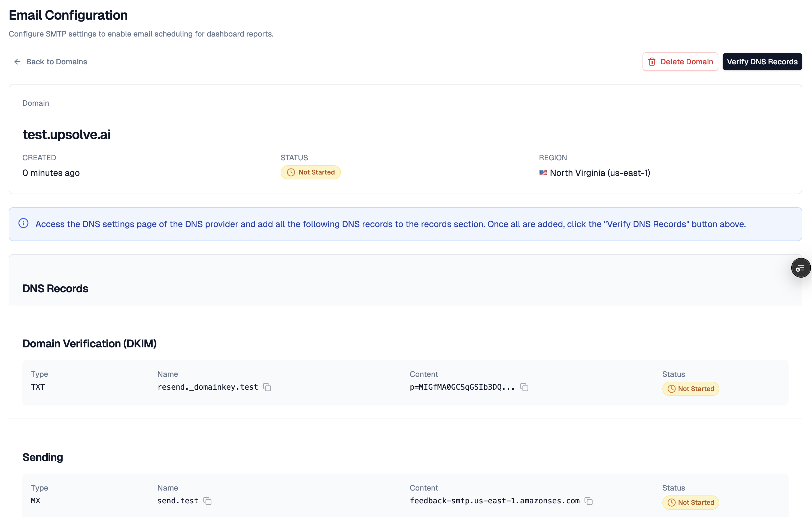Copy the feedback-smtp.us-east-1.amazonses.com content

[589, 501]
